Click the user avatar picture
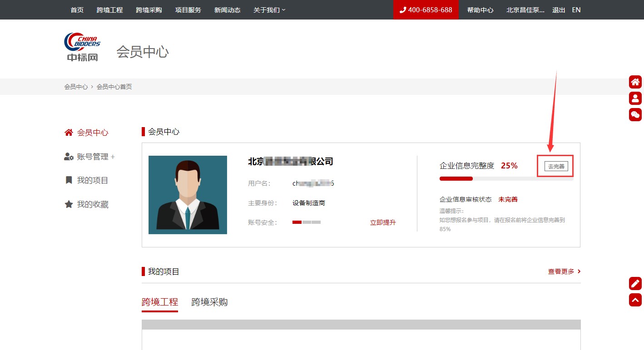This screenshot has height=350, width=644. pyautogui.click(x=188, y=195)
